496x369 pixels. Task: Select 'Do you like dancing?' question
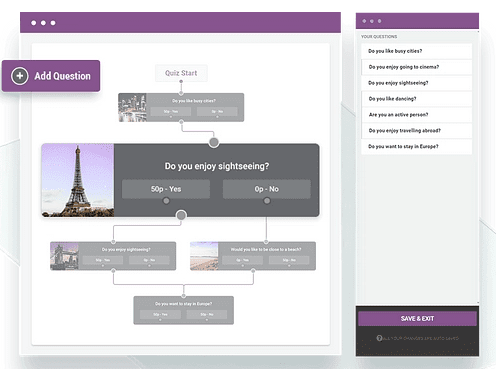pos(417,99)
